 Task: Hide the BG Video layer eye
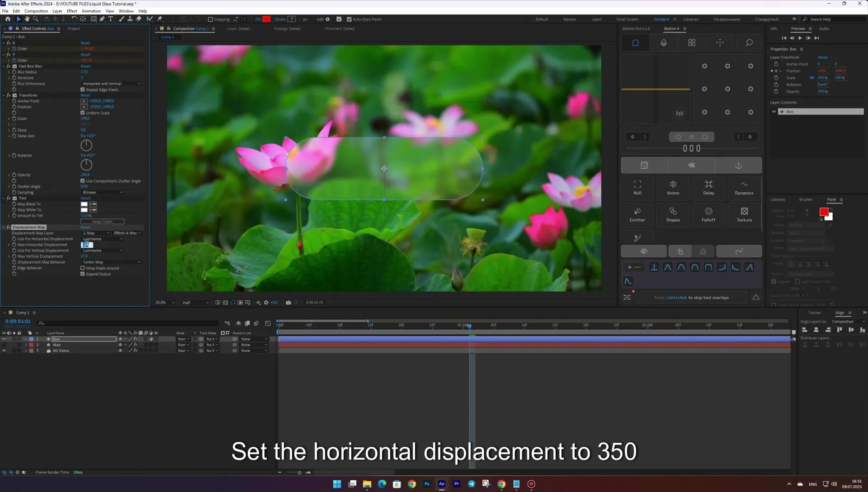tap(4, 351)
